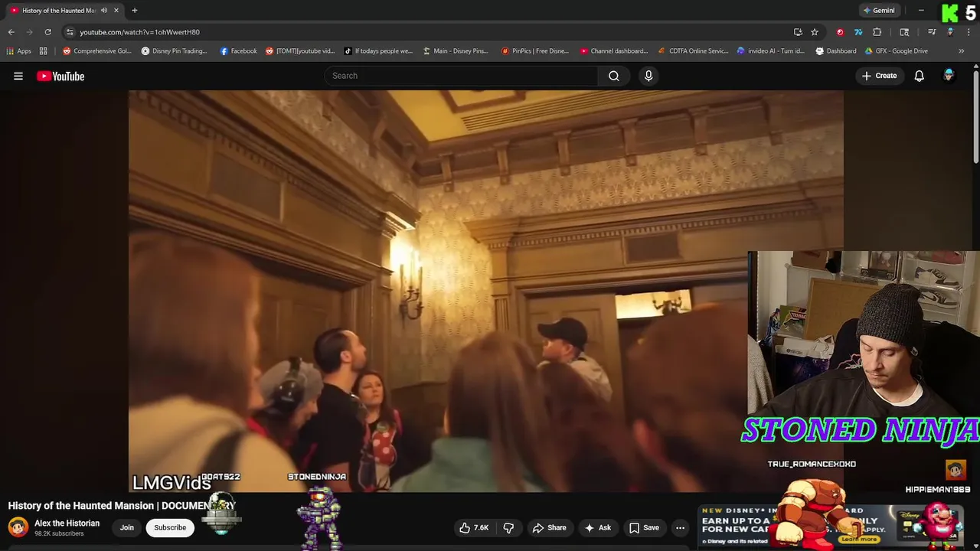Image resolution: width=980 pixels, height=551 pixels.
Task: Expand the hidden bookmarks overflow chevron
Action: (962, 51)
